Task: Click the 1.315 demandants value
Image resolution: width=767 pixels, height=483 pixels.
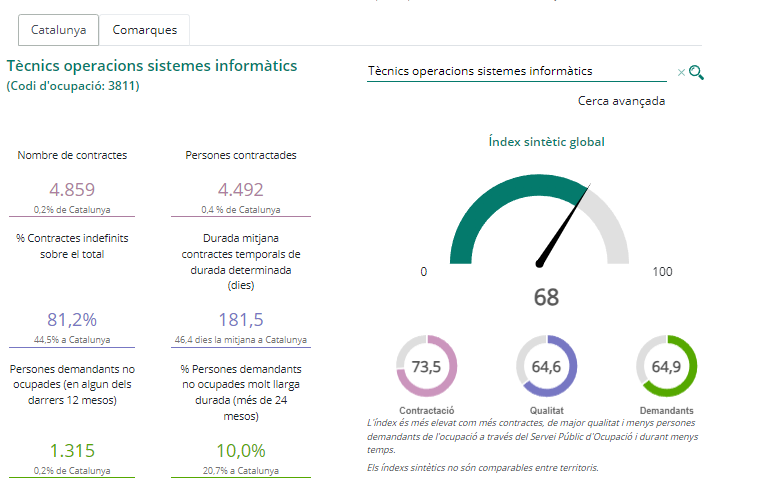Action: coord(72,451)
